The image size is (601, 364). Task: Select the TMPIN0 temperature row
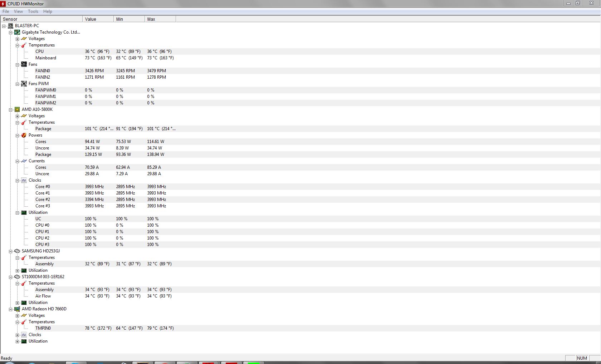pyautogui.click(x=300, y=328)
